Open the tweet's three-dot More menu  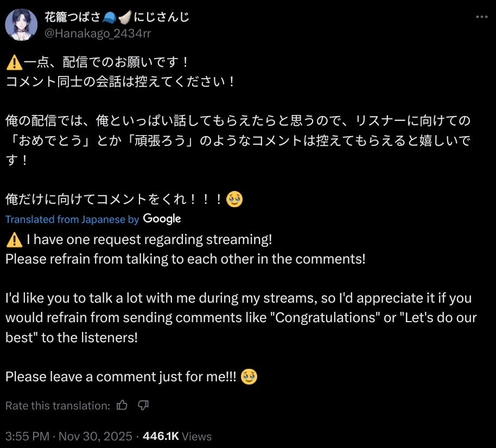pos(481,17)
